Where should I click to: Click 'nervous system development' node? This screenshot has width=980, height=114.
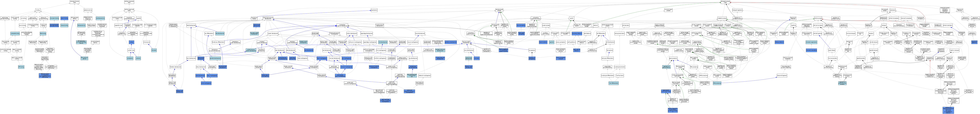click(466, 42)
